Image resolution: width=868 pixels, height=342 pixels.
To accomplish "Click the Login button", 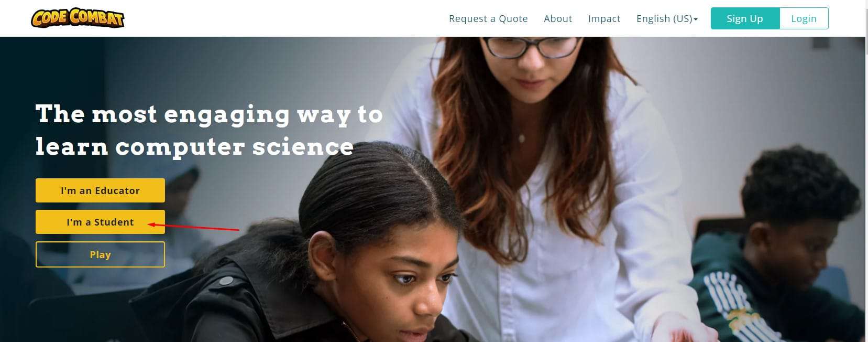I will pos(804,18).
